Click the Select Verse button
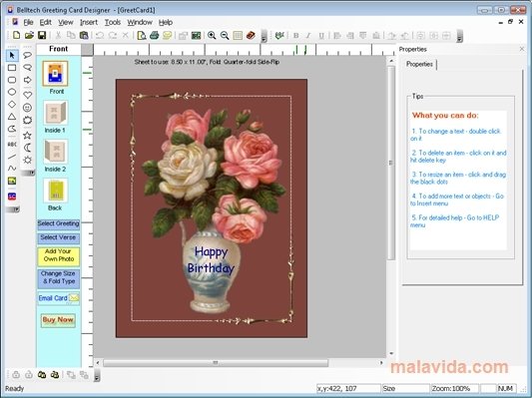The image size is (532, 398). (58, 238)
